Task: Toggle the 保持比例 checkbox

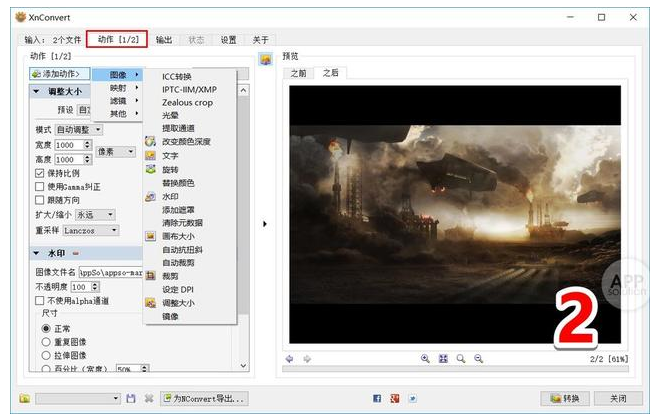Action: tap(40, 173)
